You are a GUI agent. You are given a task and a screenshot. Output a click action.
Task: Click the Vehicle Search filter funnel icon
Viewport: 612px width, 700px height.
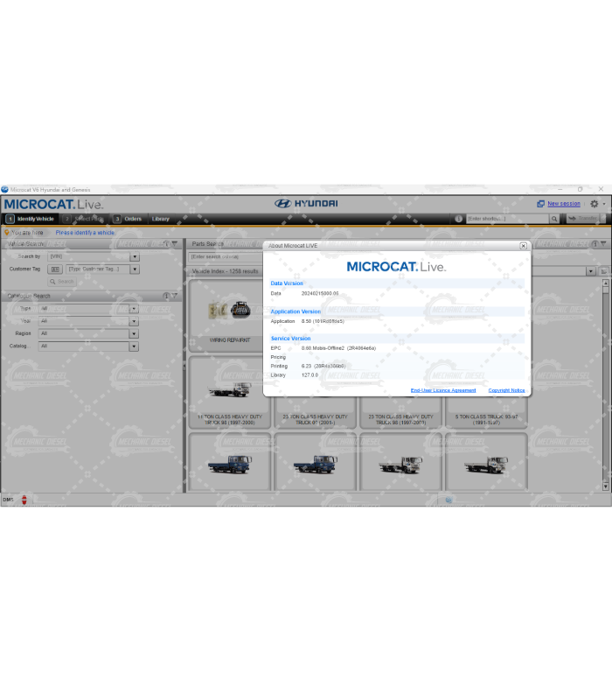[175, 244]
